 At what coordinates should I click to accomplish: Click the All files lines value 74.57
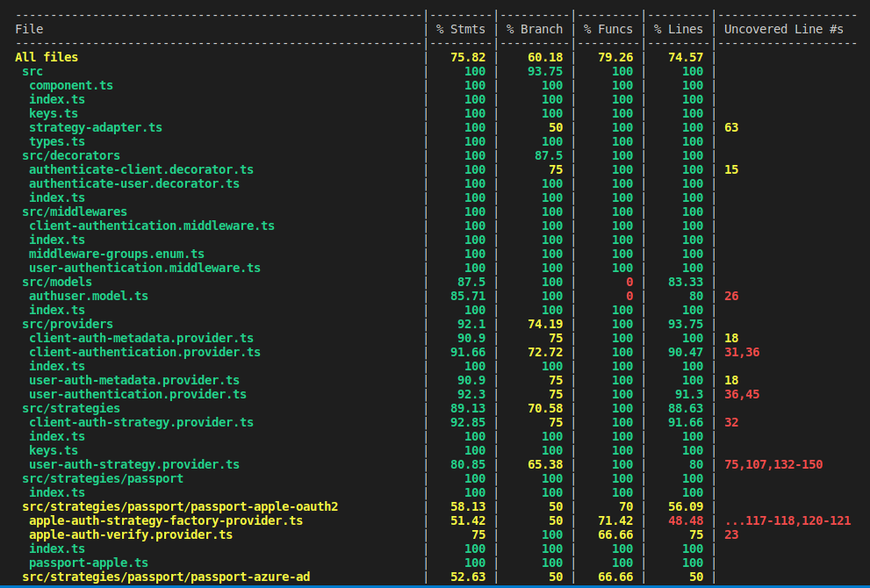click(686, 57)
